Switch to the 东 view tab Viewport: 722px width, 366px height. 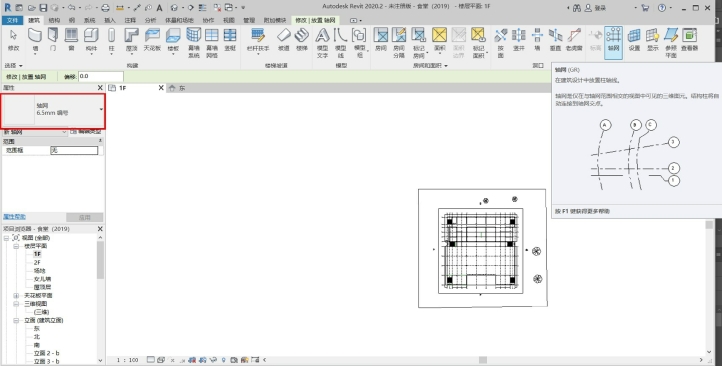click(182, 88)
